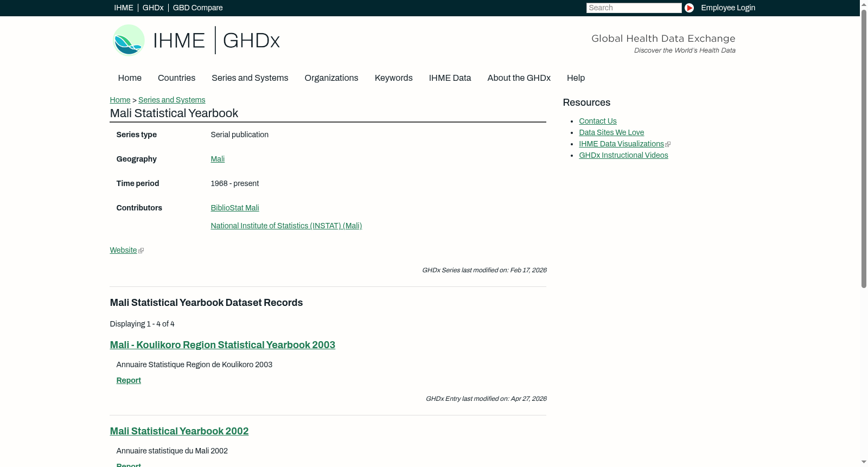Click Employee Login
Viewport: 868px width, 467px height.
pyautogui.click(x=728, y=8)
